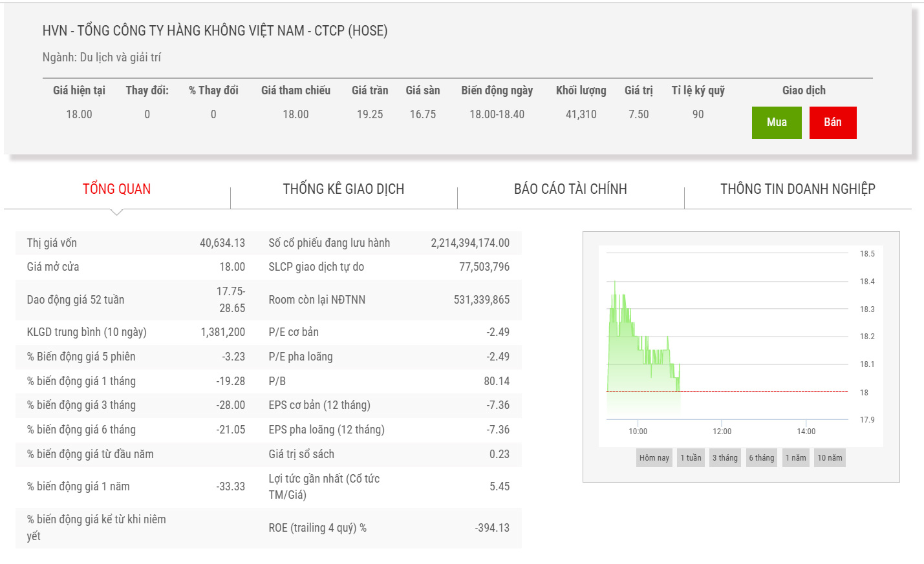Click the Khối lượng value 41,310
The height and width of the screenshot is (564, 924).
581,114
